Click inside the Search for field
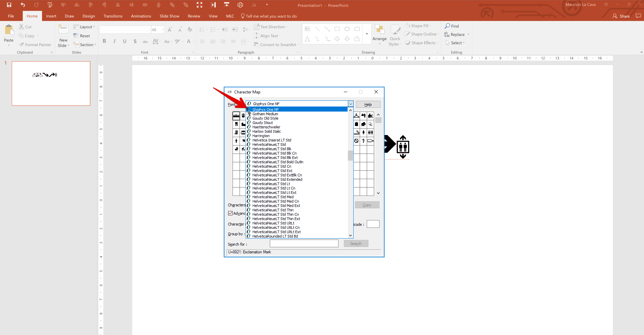The image size is (644, 335). click(x=304, y=243)
